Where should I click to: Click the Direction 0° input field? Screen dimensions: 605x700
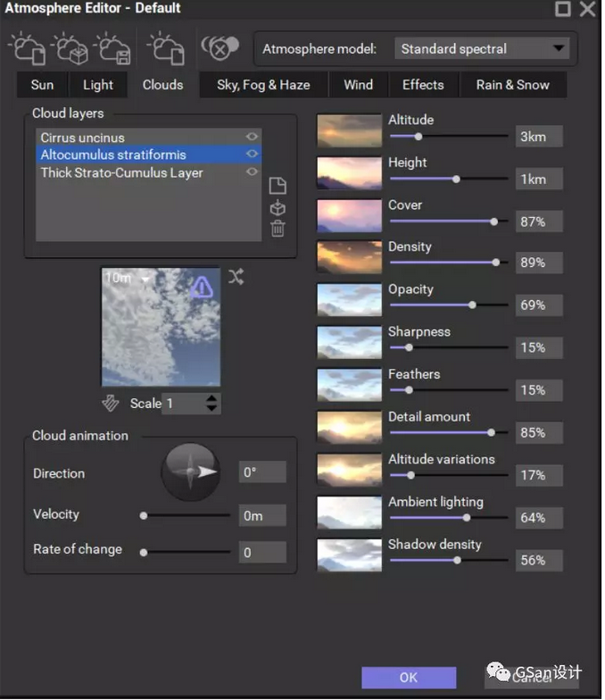tap(262, 471)
